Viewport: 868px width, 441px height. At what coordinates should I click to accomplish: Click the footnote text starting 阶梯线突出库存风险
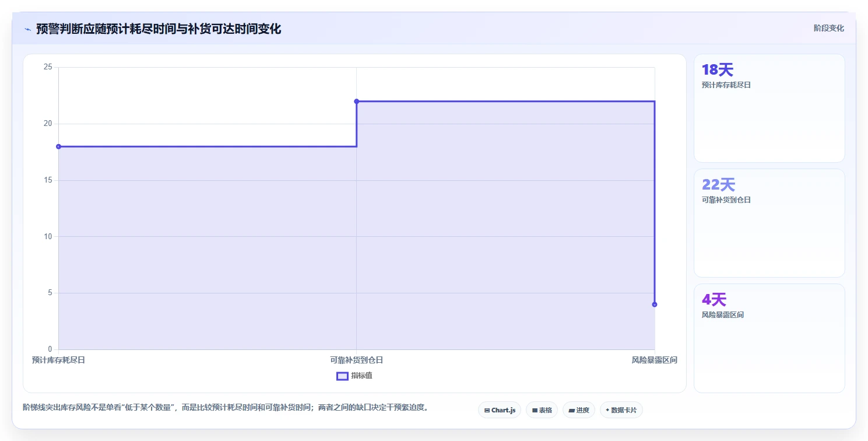226,408
